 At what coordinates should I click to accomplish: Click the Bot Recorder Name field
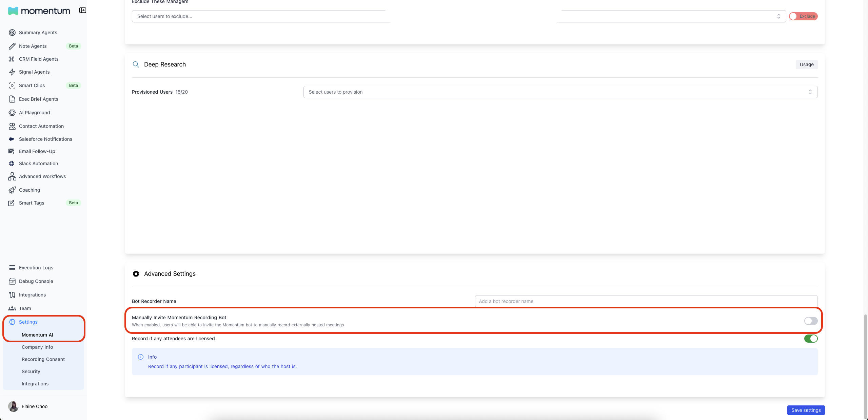[x=646, y=301]
